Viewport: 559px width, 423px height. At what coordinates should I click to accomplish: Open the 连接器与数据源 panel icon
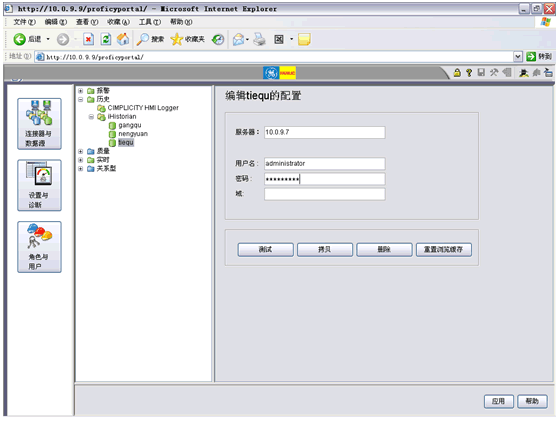pyautogui.click(x=39, y=124)
